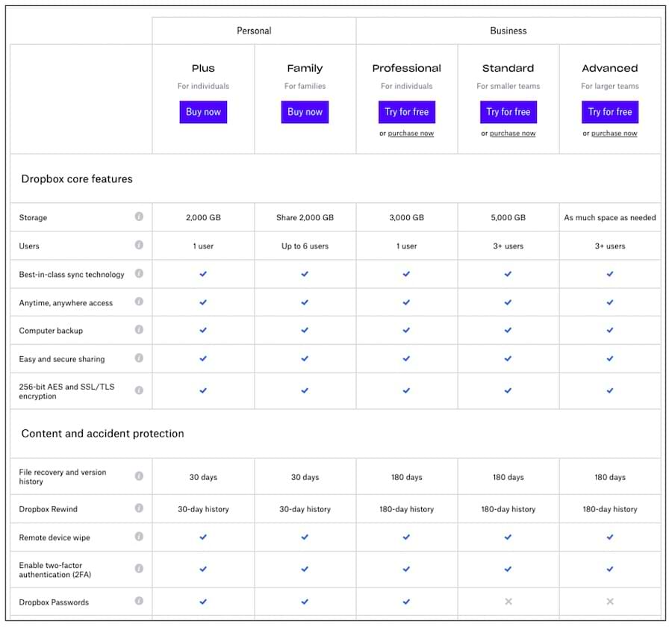Click the 5,000 GB storage cell
This screenshot has width=672, height=627.
[508, 218]
